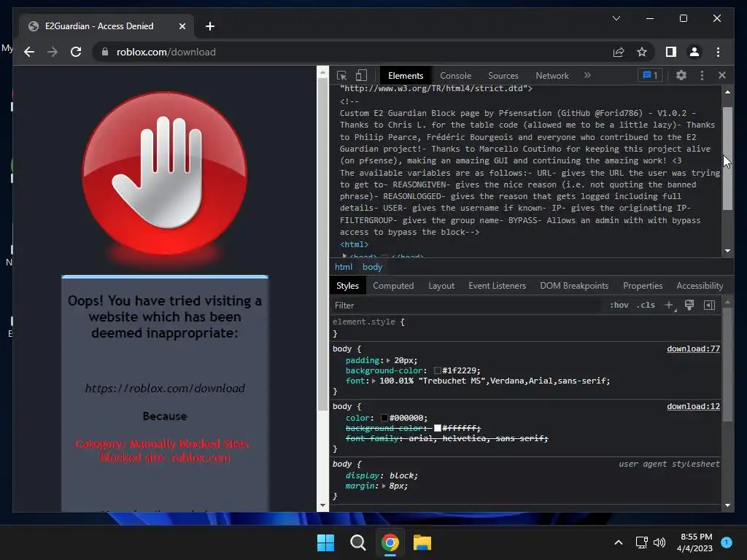Click the Elements pane scrollbar thumb

pyautogui.click(x=727, y=158)
